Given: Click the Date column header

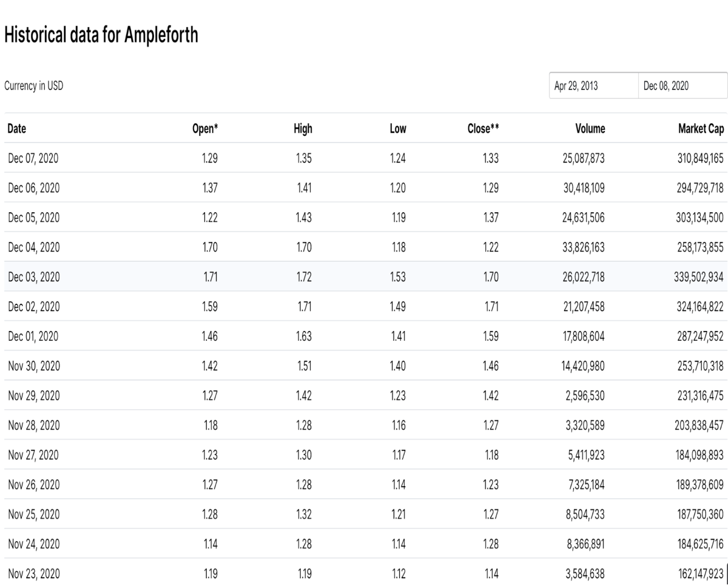Looking at the screenshot, I should 16,129.
